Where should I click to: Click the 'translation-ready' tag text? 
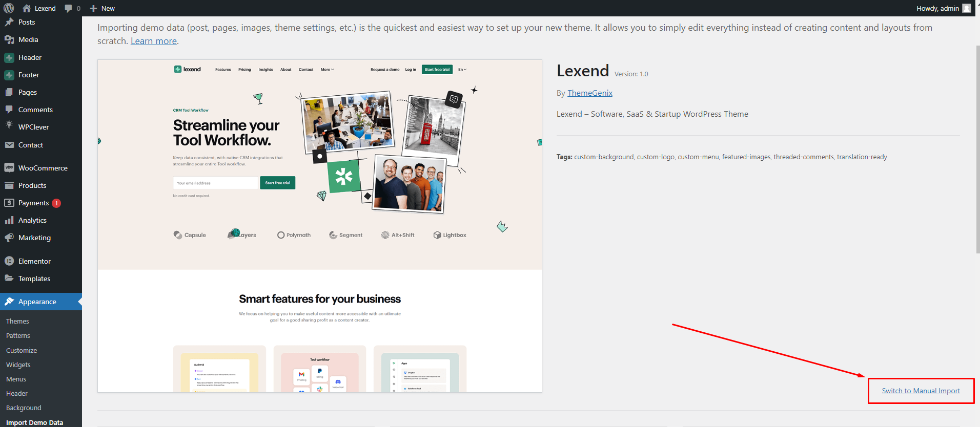pyautogui.click(x=862, y=157)
